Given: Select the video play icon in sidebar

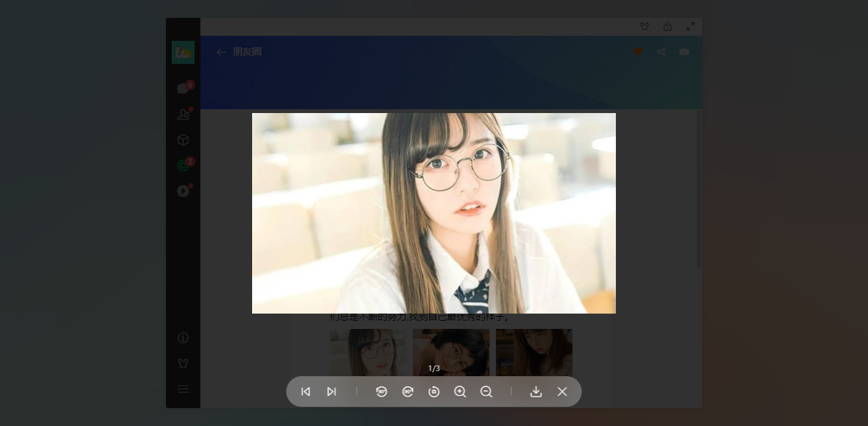Looking at the screenshot, I should pyautogui.click(x=183, y=191).
